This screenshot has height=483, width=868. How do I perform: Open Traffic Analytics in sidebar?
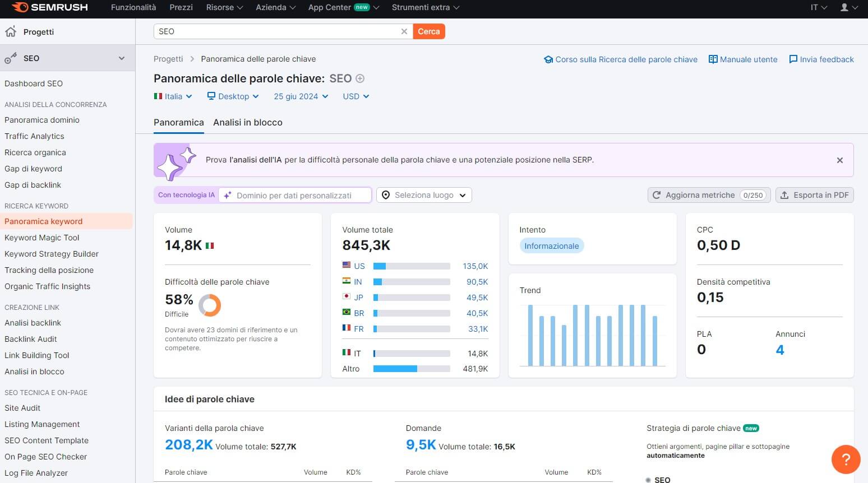coord(34,136)
